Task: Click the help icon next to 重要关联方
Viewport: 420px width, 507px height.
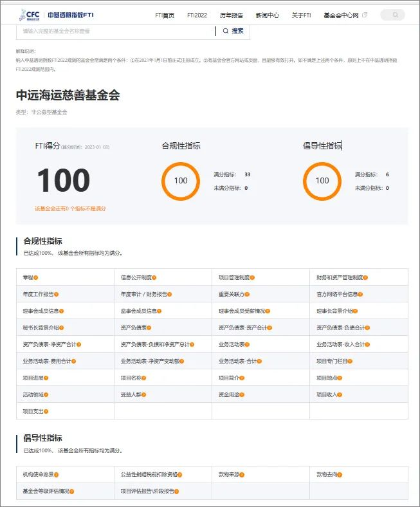Action: click(x=247, y=295)
